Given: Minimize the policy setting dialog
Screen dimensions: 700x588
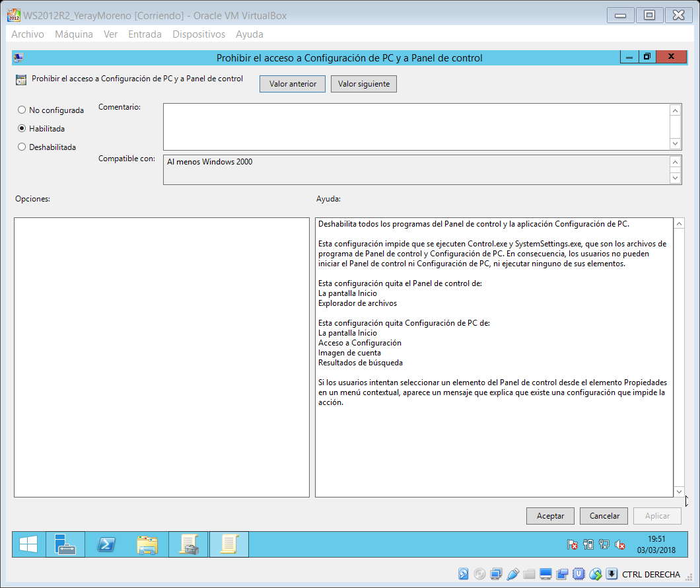Looking at the screenshot, I should coord(629,57).
